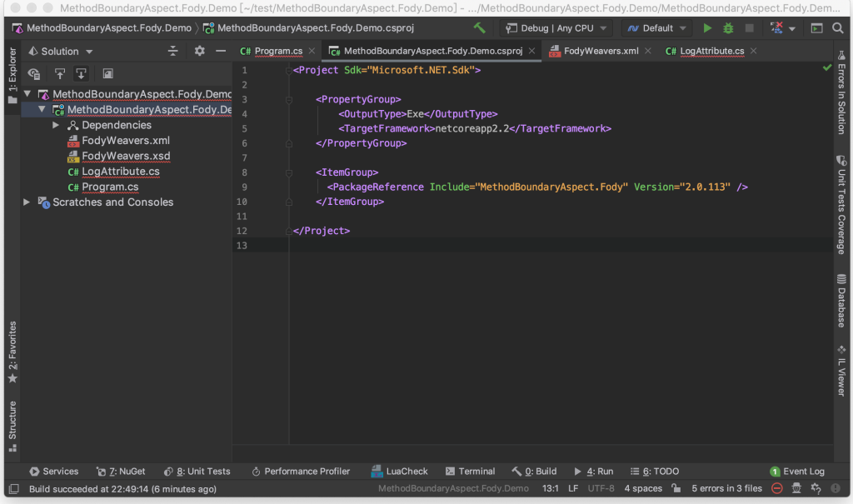
Task: Click the square preview icon in explorer toolbar
Action: coord(107,73)
